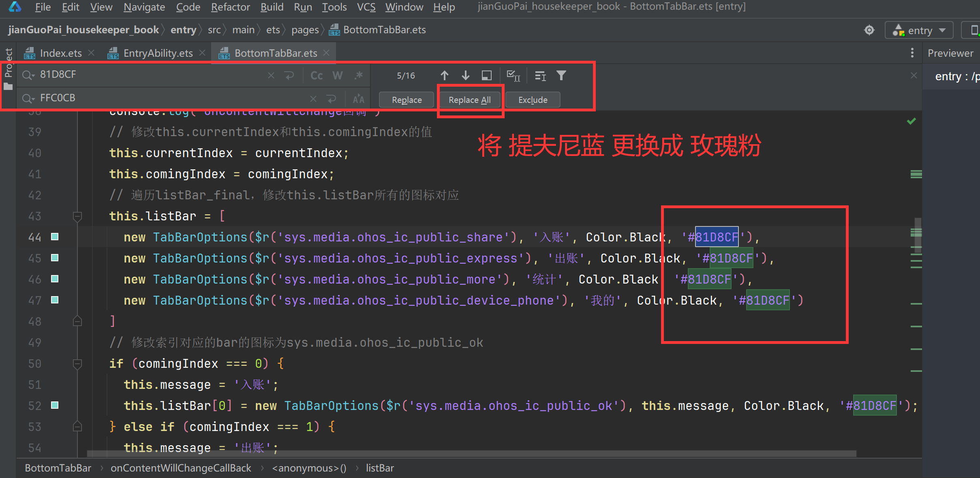
Task: Click the highlighted #81D8CF on line 44
Action: coord(717,237)
